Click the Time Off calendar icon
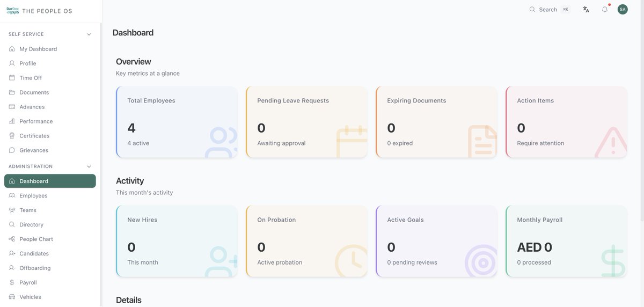 click(12, 78)
